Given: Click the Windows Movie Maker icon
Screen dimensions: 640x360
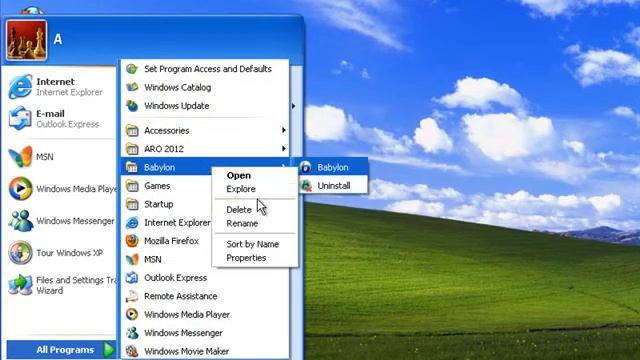Looking at the screenshot, I should tap(132, 351).
